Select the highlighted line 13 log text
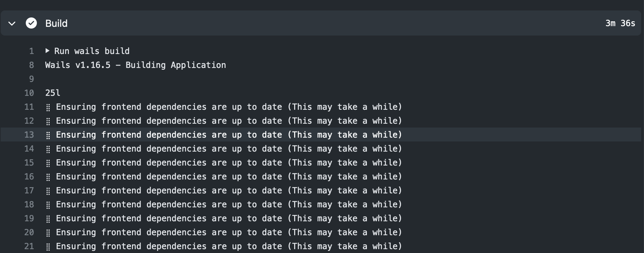 (x=229, y=135)
